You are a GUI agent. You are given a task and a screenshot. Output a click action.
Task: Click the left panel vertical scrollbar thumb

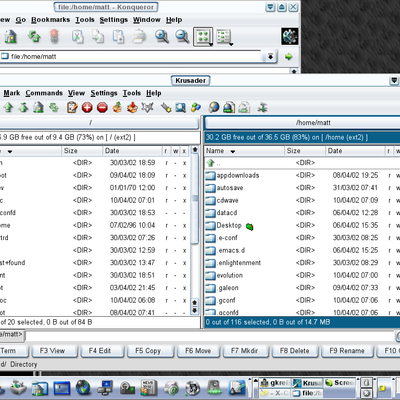pos(195,199)
